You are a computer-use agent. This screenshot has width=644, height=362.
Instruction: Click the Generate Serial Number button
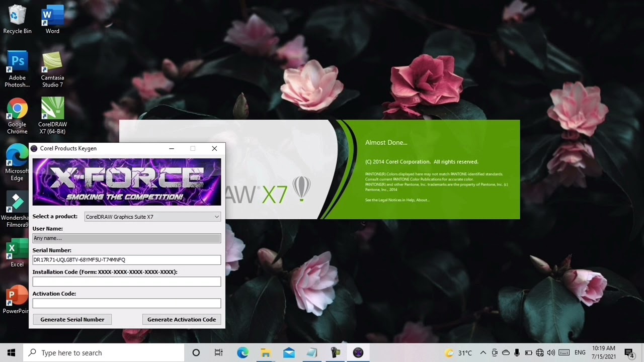[x=72, y=319]
